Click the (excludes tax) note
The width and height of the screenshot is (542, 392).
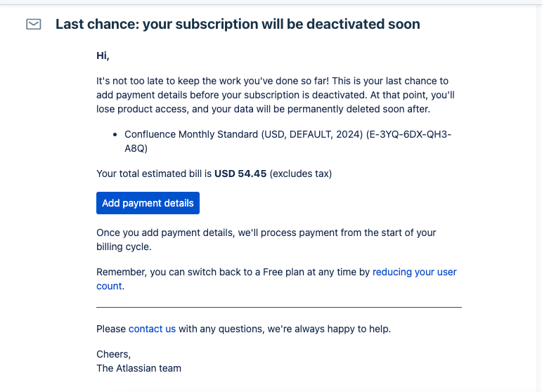[x=301, y=174]
